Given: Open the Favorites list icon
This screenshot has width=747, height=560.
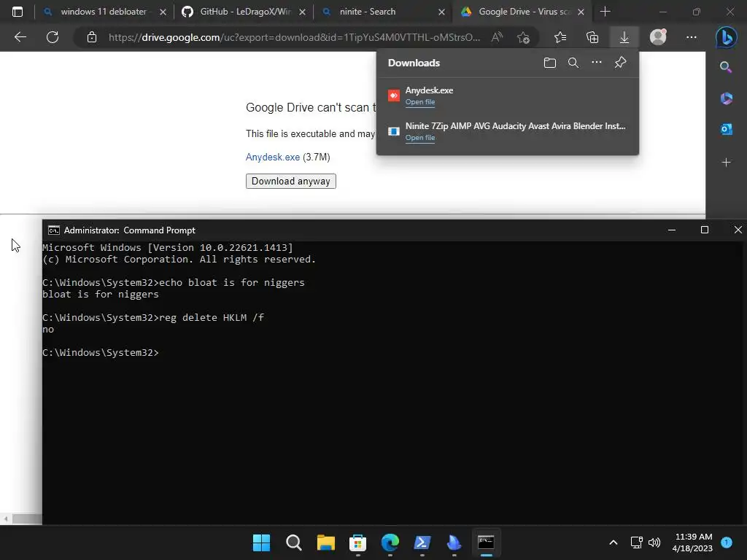Looking at the screenshot, I should [x=560, y=37].
